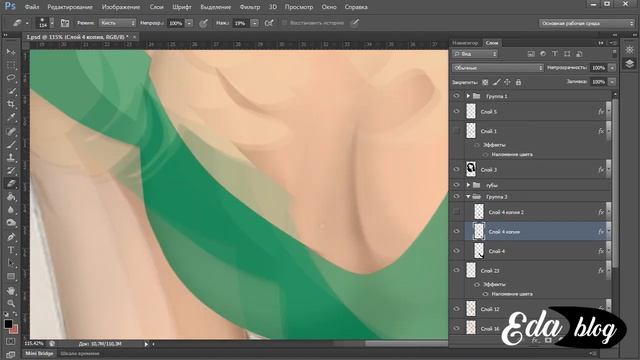Open the Нажим flow slider arrow
This screenshot has width=640, height=360.
pos(254,23)
